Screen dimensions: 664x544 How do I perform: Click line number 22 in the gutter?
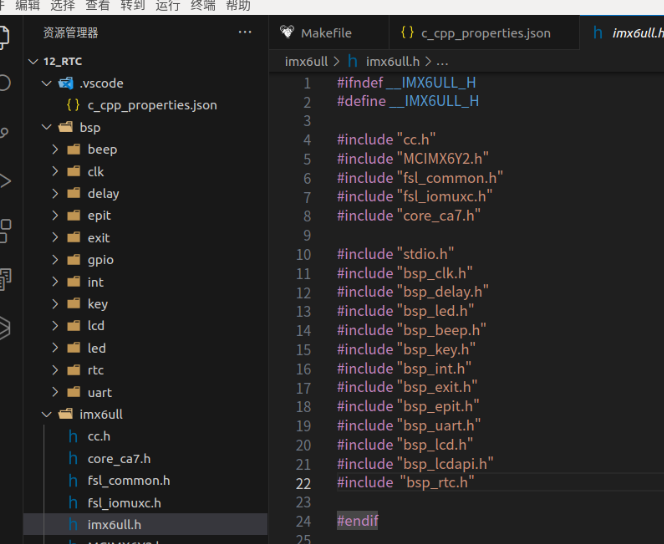(303, 482)
